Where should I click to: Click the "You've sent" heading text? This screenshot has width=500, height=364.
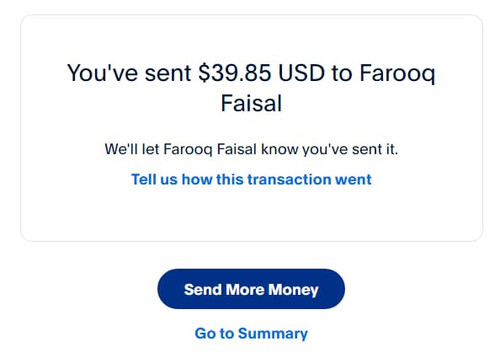pos(129,73)
